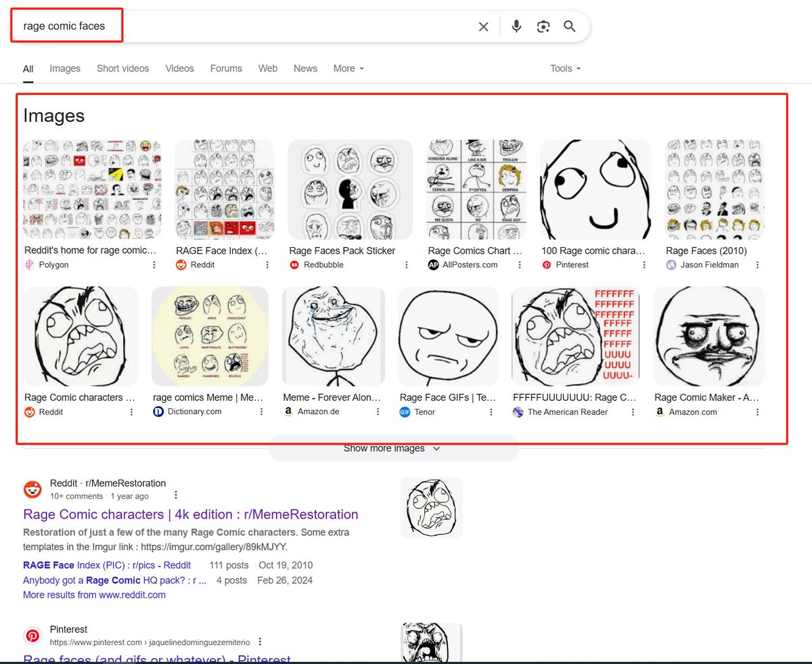Switch to the Images tab
This screenshot has height=664, width=812.
(x=65, y=68)
